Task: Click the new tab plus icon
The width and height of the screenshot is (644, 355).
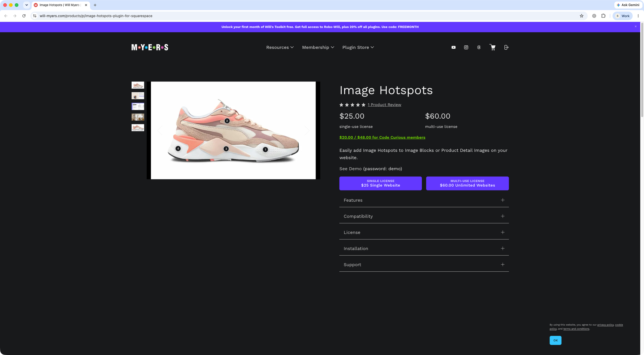Action: click(x=95, y=5)
